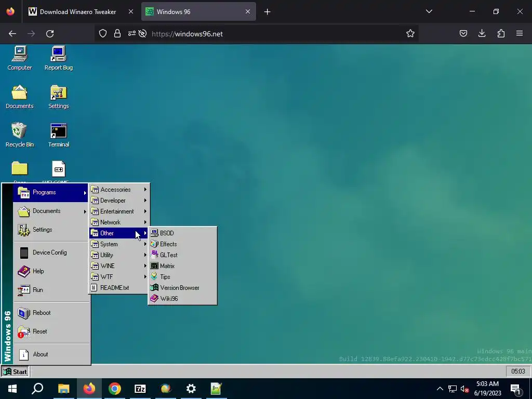
Task: Open Firefox application hamburger menu
Action: point(520,33)
